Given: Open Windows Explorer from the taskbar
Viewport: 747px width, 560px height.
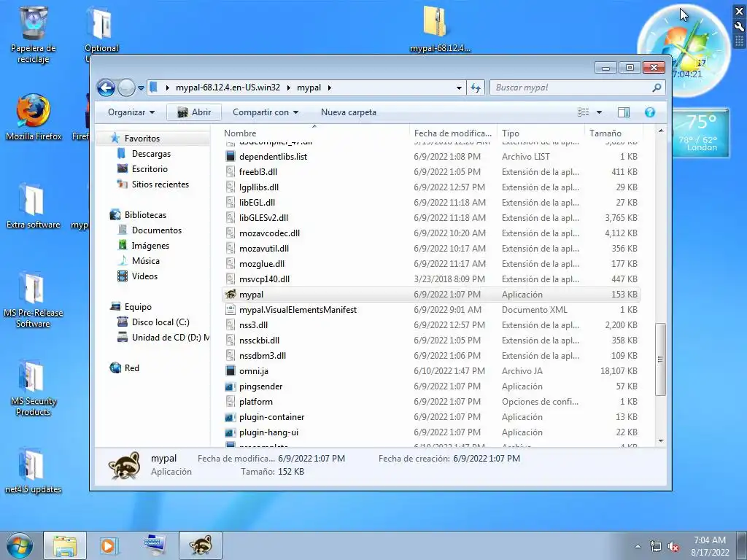Looking at the screenshot, I should pos(65,545).
